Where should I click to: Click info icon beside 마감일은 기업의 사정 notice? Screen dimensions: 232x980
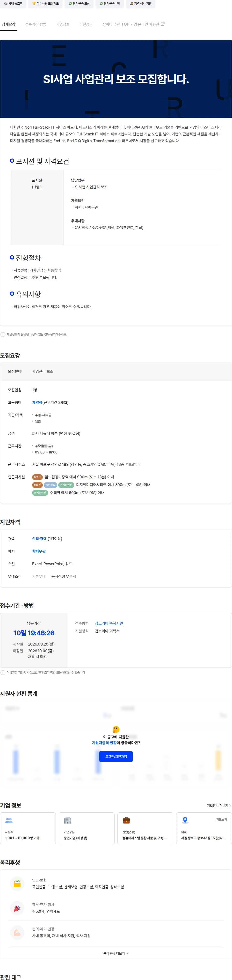(3, 673)
